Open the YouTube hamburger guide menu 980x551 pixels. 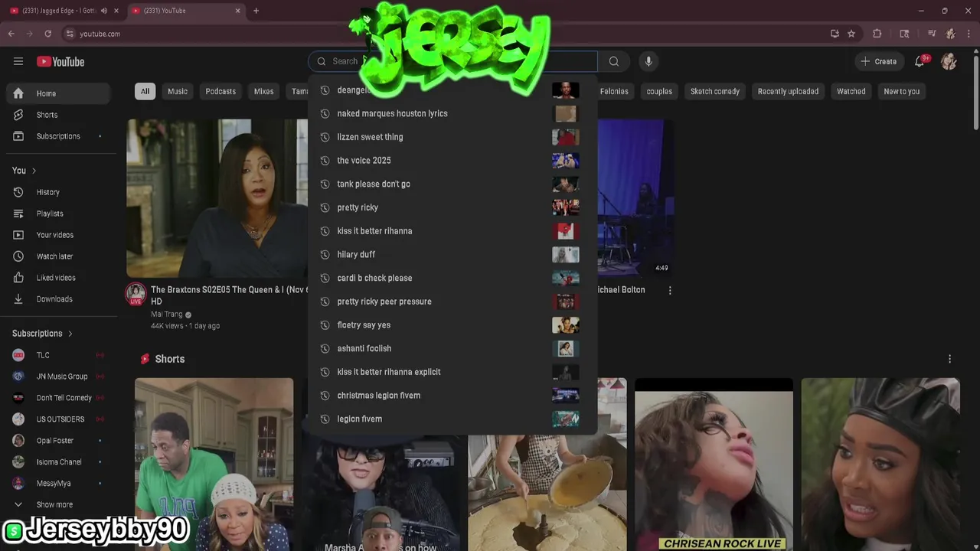pyautogui.click(x=18, y=61)
